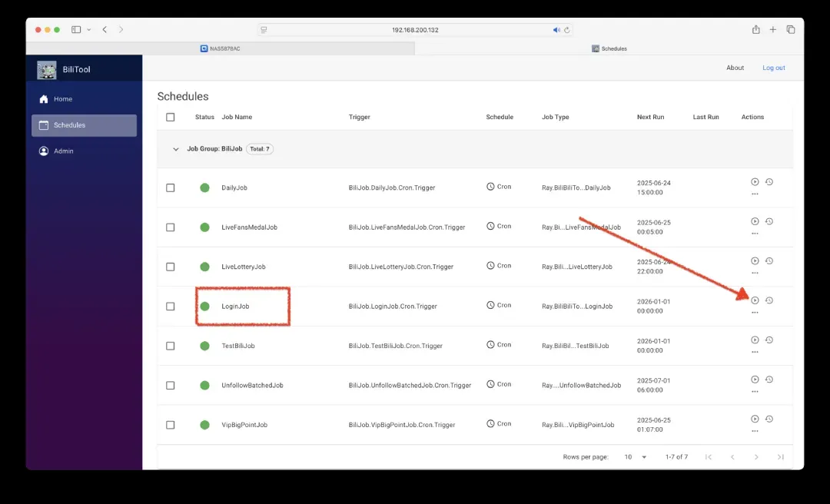Switch to the NAS5878AC browser tab
Screen dimensions: 830x504
tap(221, 48)
